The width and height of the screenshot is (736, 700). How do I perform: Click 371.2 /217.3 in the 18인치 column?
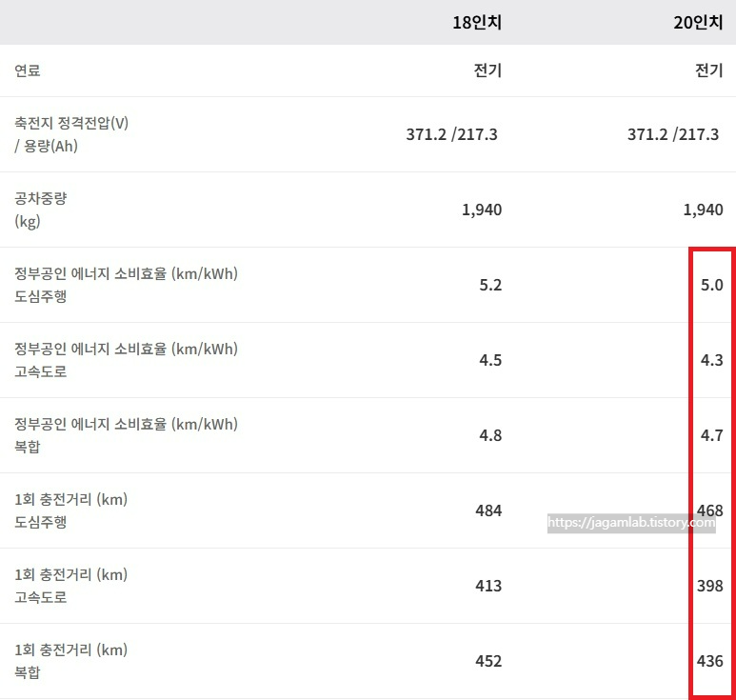click(451, 134)
